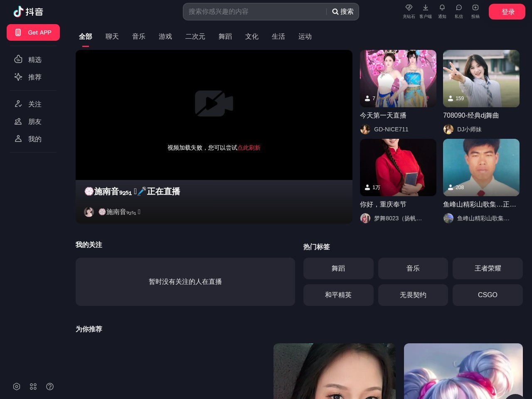Viewport: 532px width, 399px height.
Task: Click the Douyin 抖音 logo
Action: click(x=28, y=12)
